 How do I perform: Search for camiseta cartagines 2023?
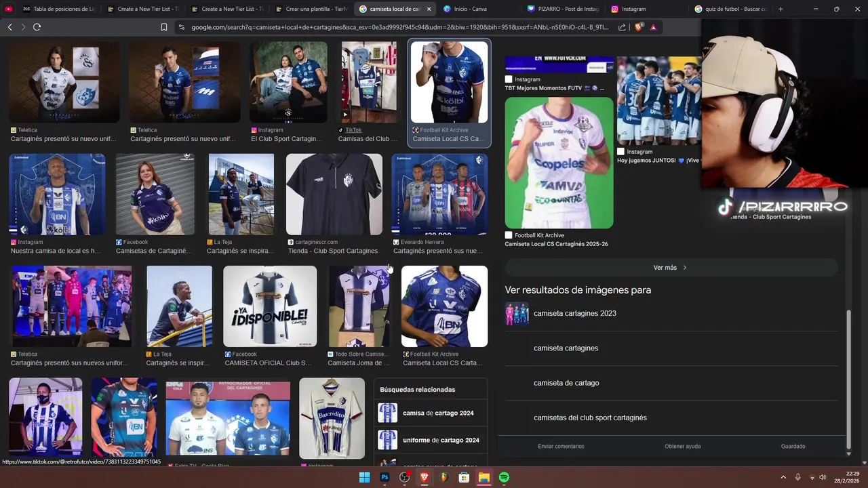574,313
